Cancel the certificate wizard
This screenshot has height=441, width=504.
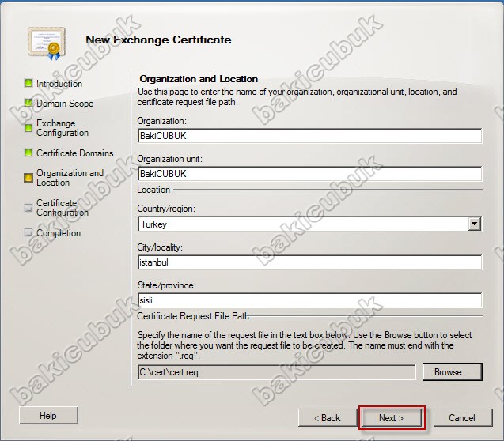463,417
